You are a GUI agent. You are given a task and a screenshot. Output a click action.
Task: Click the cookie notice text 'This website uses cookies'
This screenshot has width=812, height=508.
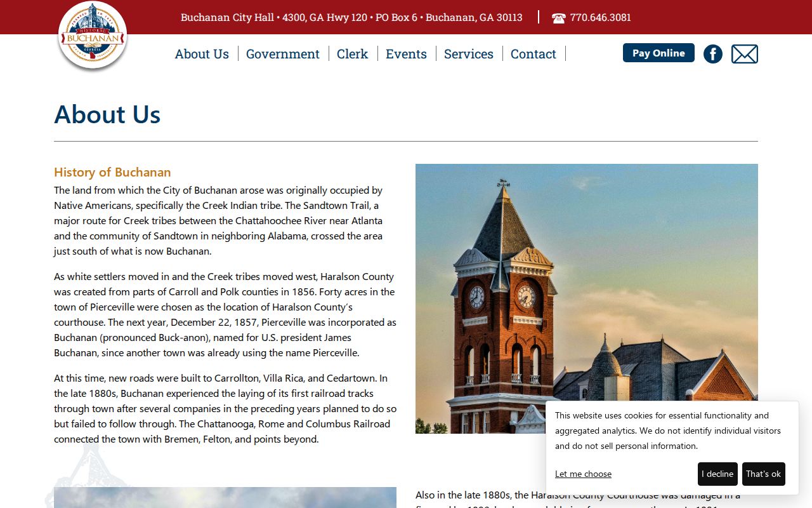point(668,431)
